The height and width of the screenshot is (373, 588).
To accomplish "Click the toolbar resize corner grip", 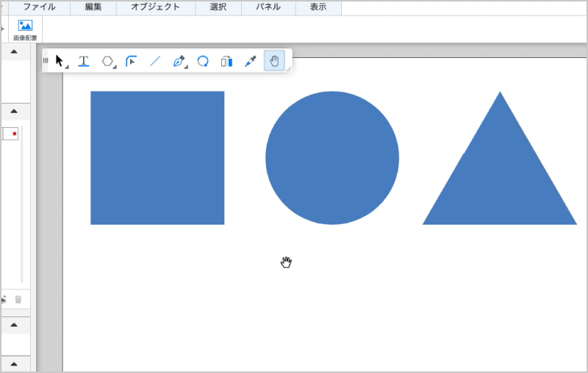I will coord(289,69).
